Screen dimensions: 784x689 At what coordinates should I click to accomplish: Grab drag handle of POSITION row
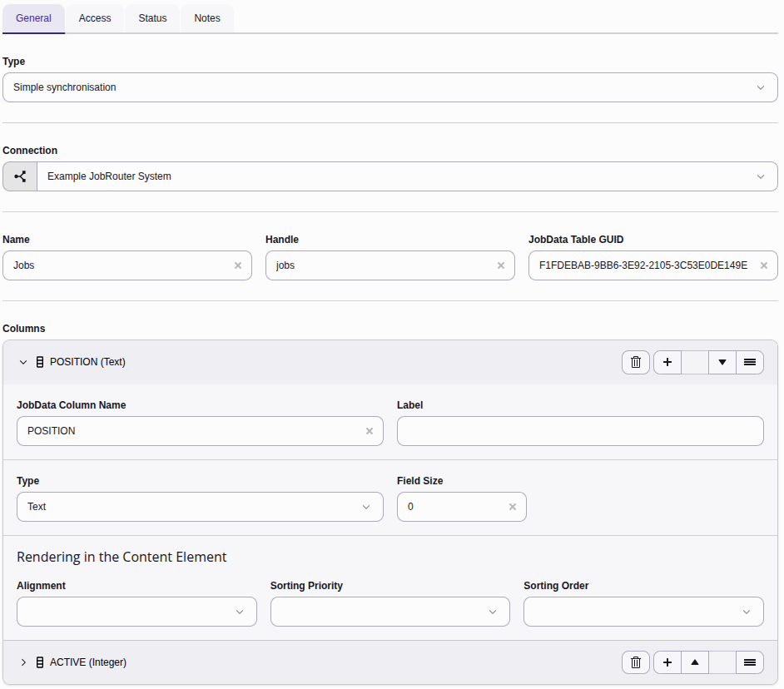tap(750, 362)
